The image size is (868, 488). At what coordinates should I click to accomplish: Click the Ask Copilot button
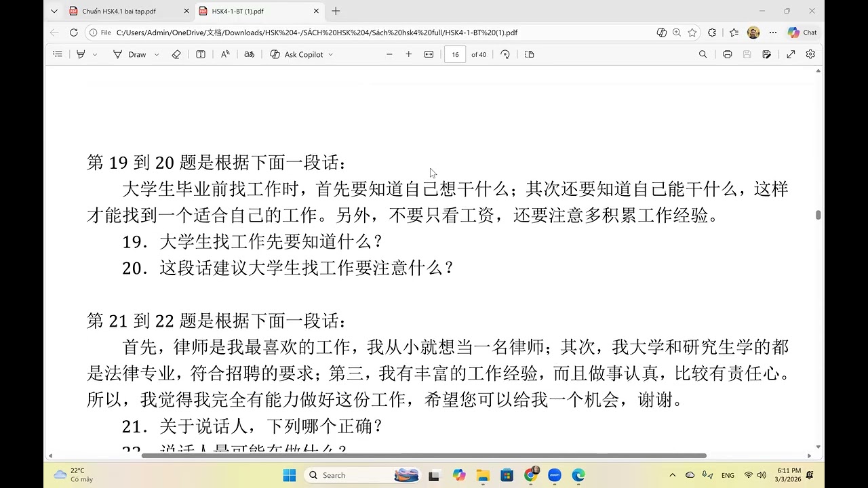(x=296, y=54)
